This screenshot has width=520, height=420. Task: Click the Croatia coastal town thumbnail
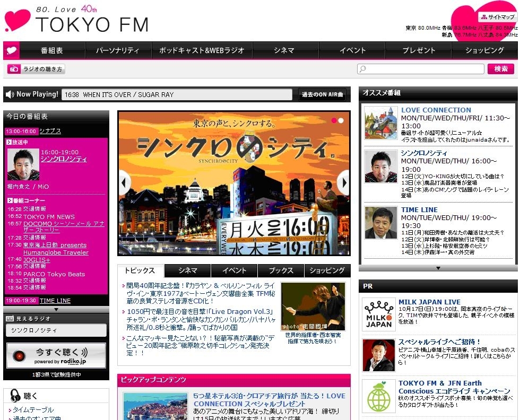tap(155, 406)
